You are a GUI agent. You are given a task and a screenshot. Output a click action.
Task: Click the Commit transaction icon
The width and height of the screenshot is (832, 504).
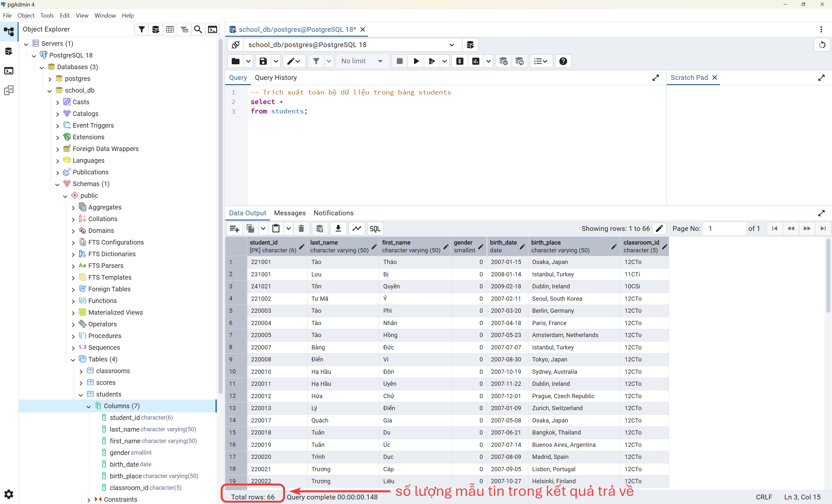pos(503,61)
